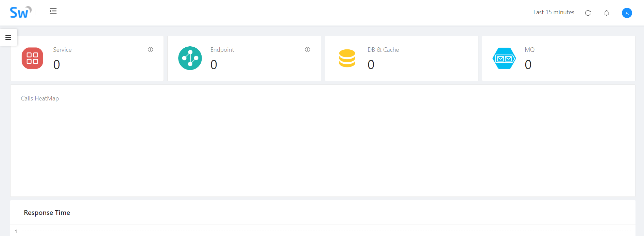Show Service info tooltip icon
644x236 pixels.
(x=150, y=50)
